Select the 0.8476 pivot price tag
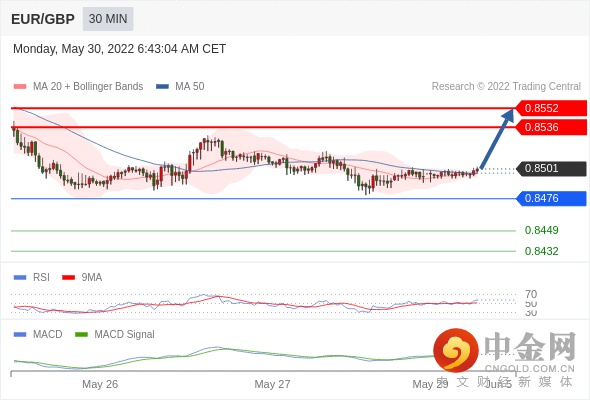 (x=551, y=198)
